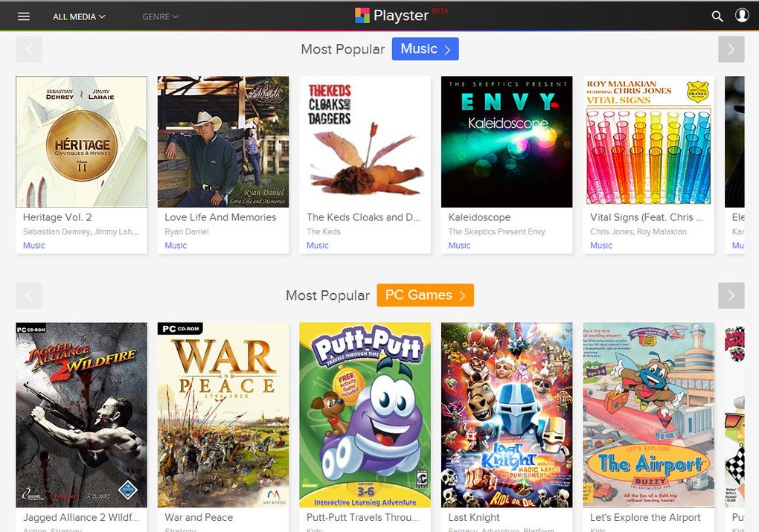Image resolution: width=759 pixels, height=532 pixels.
Task: Click the Kaleidoscope title text
Action: [x=479, y=217]
